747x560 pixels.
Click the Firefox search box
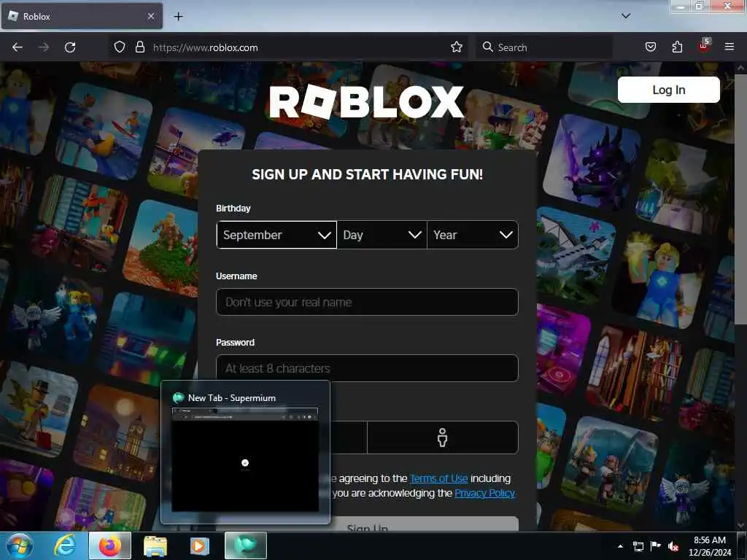(543, 47)
